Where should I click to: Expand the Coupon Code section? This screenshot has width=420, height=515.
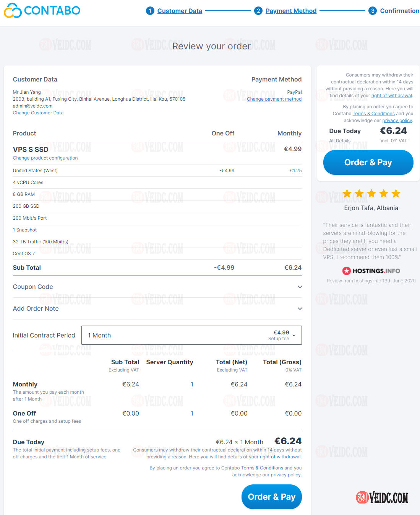pos(157,287)
